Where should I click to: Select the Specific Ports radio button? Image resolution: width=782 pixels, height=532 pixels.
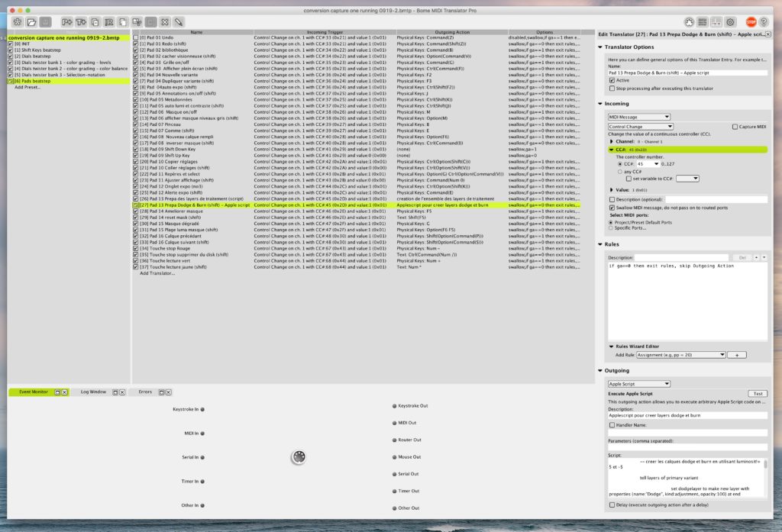[x=611, y=228]
